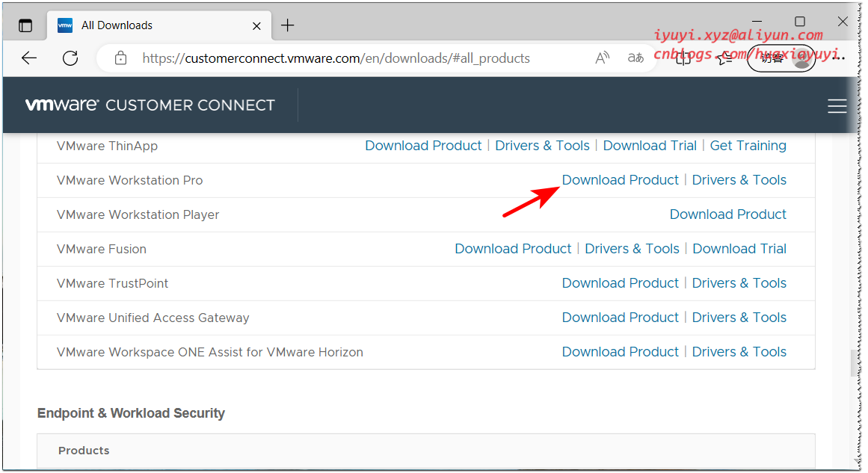Click the back navigation arrow
The height and width of the screenshot is (473, 868).
(28, 58)
